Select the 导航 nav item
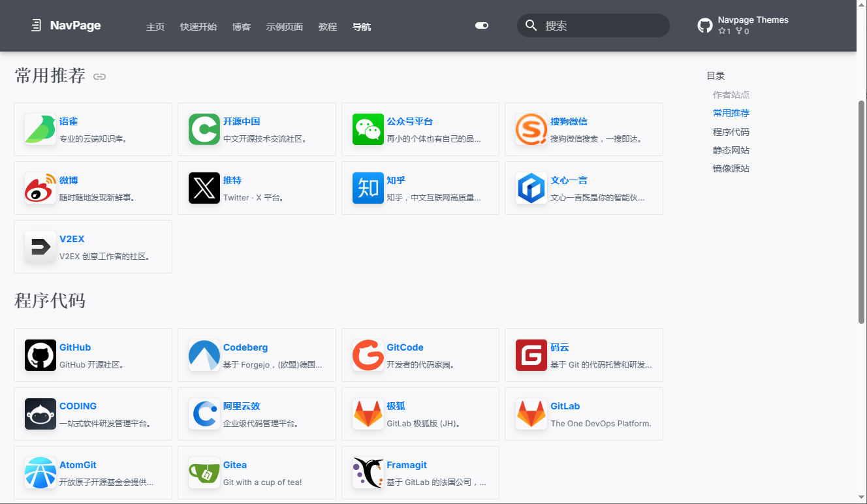Viewport: 867px width, 504px height. (362, 27)
